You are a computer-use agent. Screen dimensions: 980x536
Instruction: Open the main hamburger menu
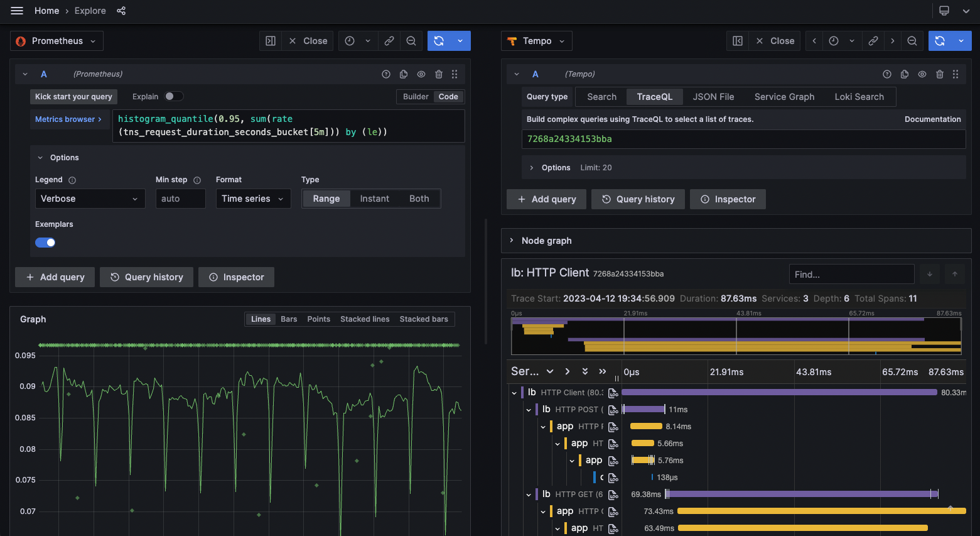17,11
